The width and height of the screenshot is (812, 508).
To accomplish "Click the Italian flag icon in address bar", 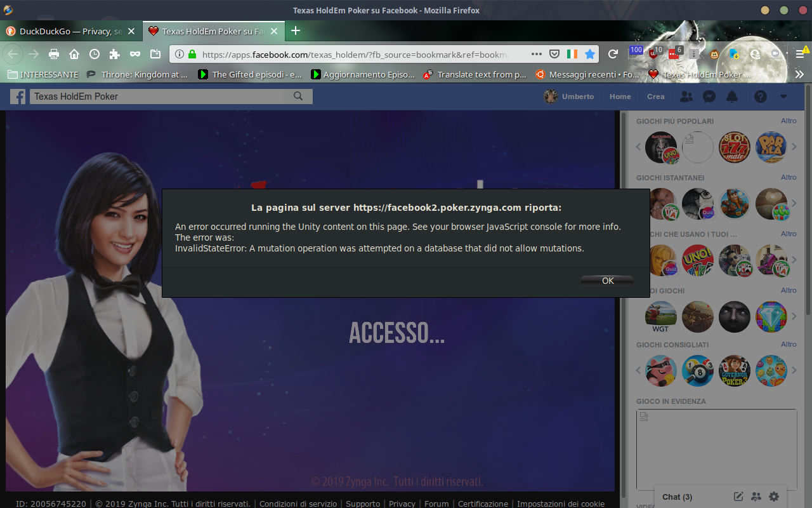I will pyautogui.click(x=572, y=54).
